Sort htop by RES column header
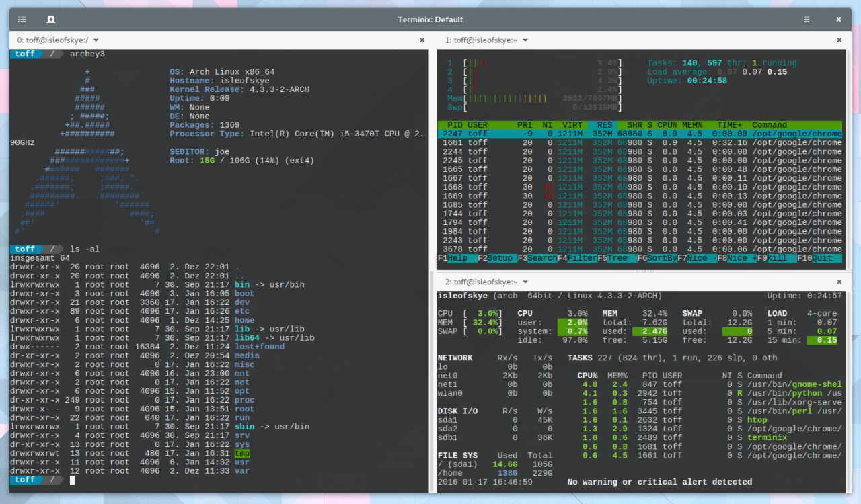The height and width of the screenshot is (504, 861). pyautogui.click(x=605, y=125)
